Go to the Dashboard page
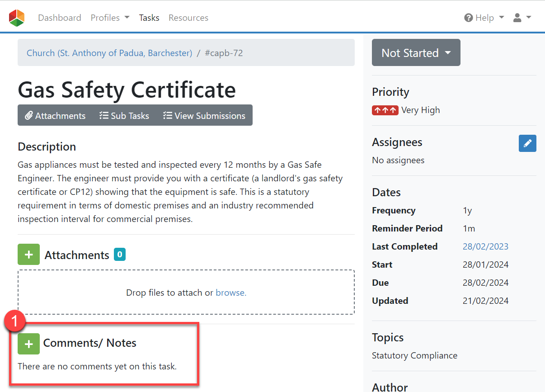 click(x=60, y=18)
